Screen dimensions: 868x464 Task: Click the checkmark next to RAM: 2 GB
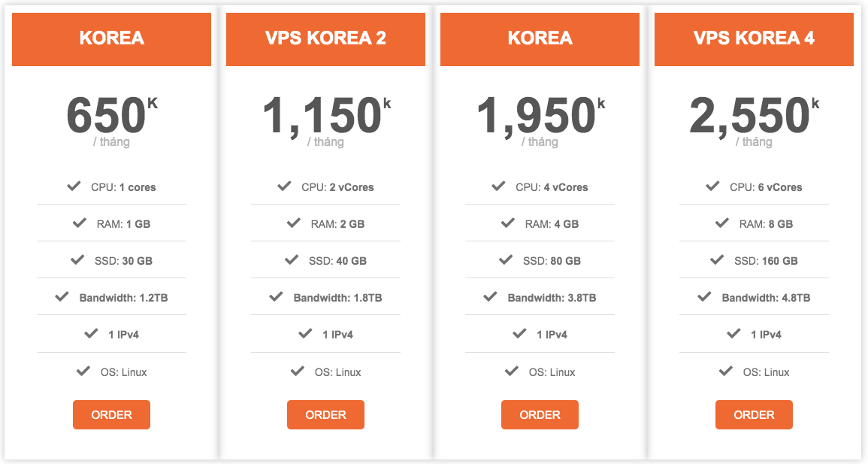pos(293,223)
